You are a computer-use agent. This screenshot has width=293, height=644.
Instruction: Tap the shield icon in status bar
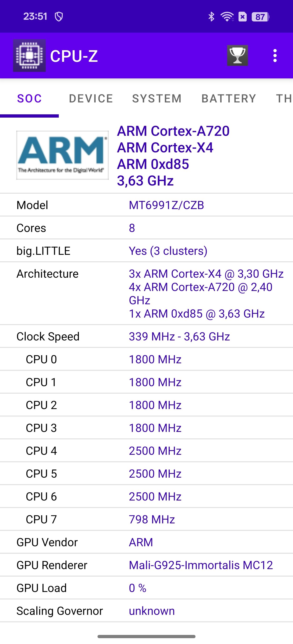(x=59, y=17)
